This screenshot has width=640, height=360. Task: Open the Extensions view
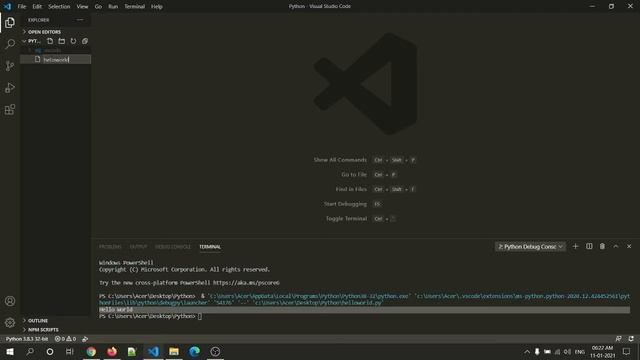[10, 109]
